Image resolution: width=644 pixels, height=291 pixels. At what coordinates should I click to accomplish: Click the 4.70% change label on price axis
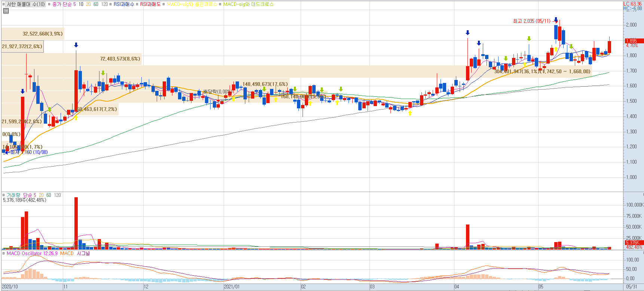(x=632, y=45)
